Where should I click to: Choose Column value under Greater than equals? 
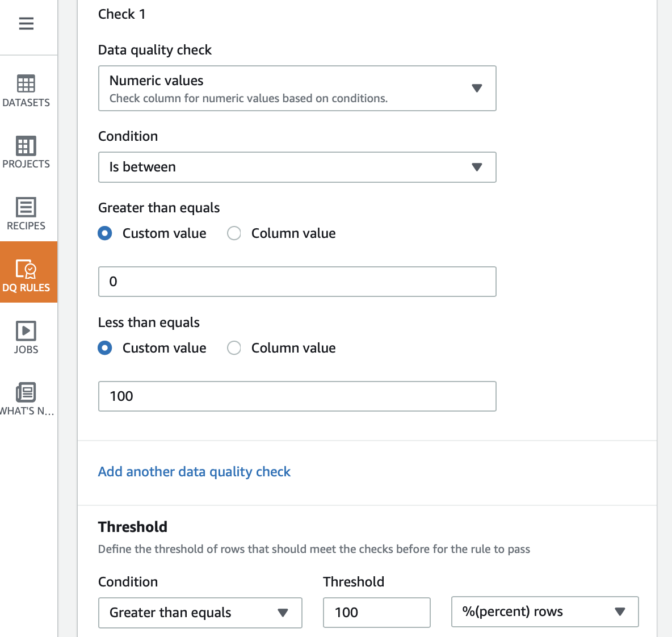[x=234, y=233]
